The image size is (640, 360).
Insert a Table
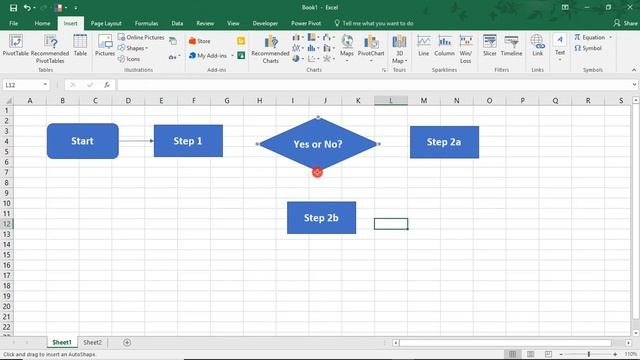pos(80,46)
